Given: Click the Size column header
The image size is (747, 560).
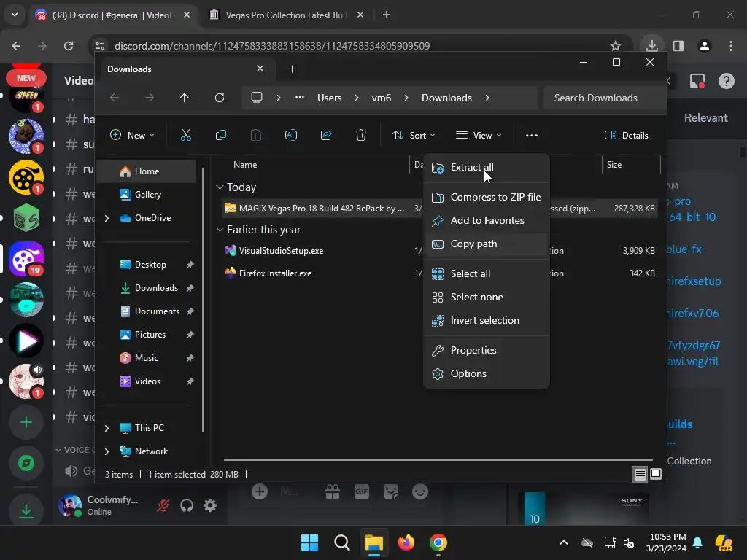Looking at the screenshot, I should click(614, 165).
